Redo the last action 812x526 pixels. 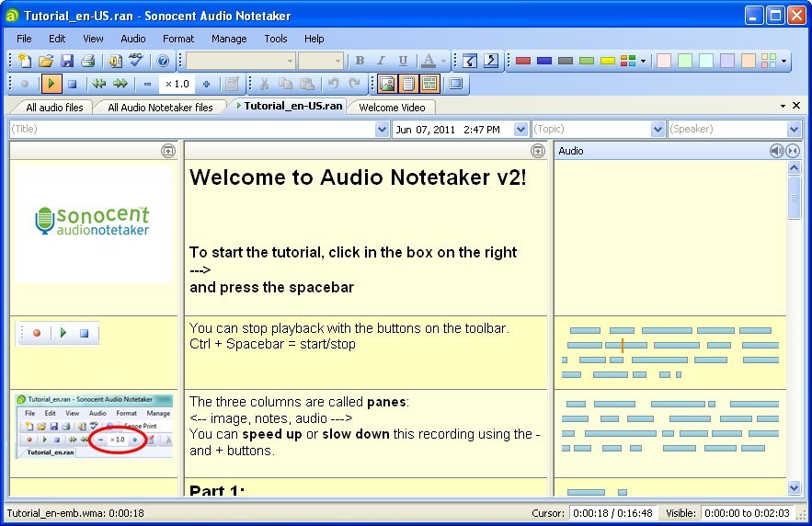(355, 84)
